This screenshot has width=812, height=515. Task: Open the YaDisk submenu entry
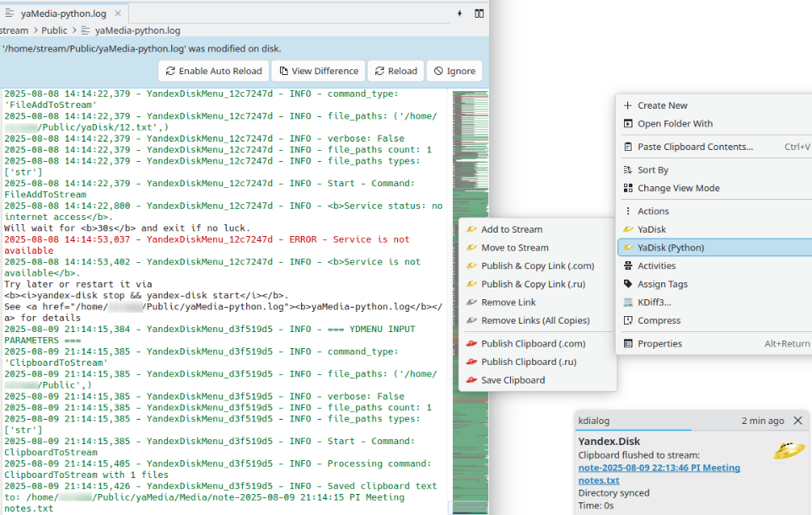715,229
